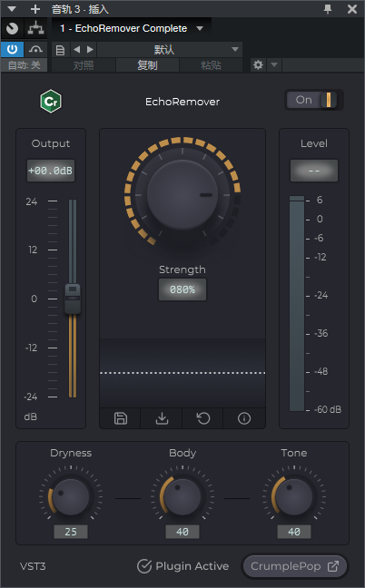The width and height of the screenshot is (365, 588).
Task: Click the sidechain routing icon
Action: coord(35,28)
